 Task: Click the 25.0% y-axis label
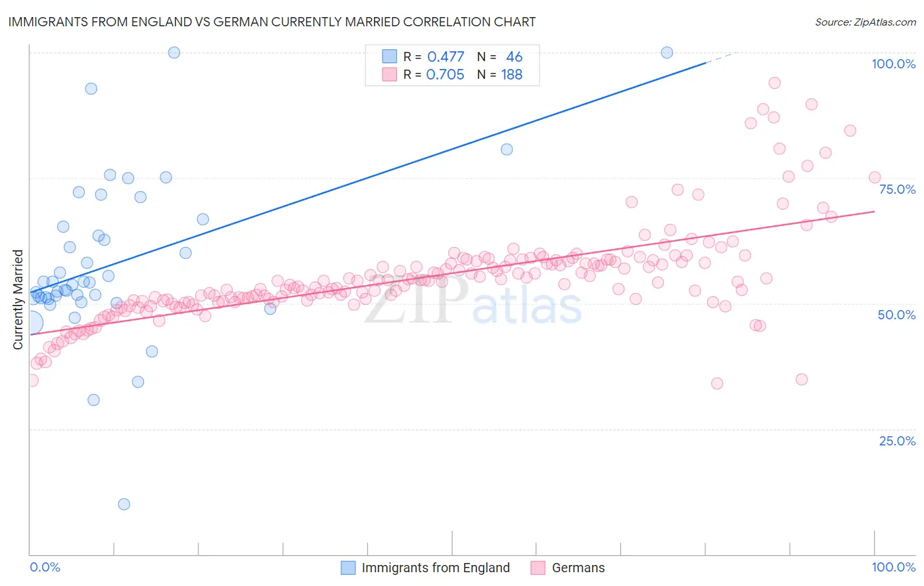[x=898, y=441]
